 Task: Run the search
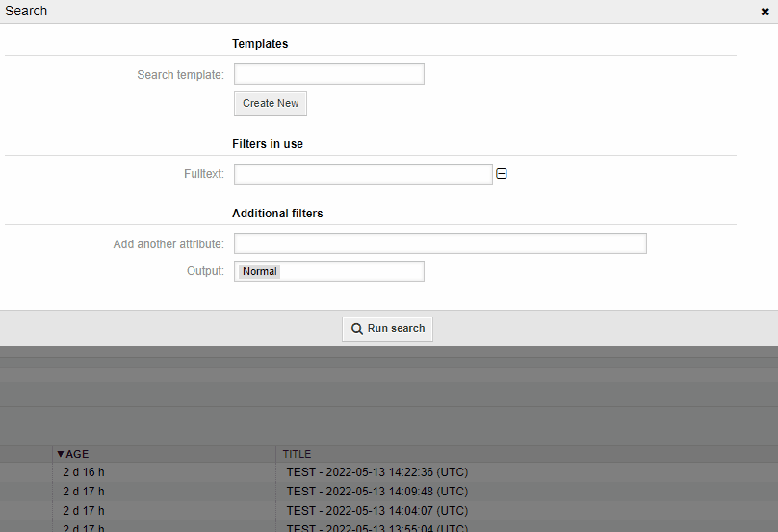[388, 328]
